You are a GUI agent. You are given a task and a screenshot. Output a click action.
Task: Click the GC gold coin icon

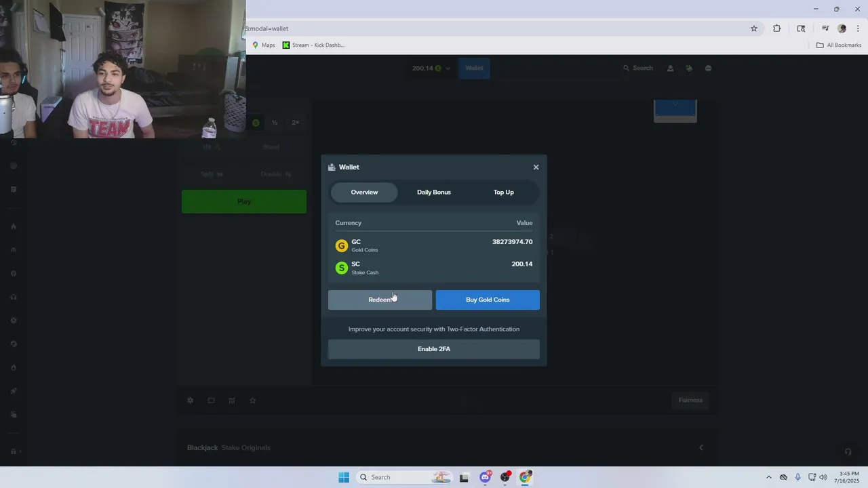pos(342,246)
